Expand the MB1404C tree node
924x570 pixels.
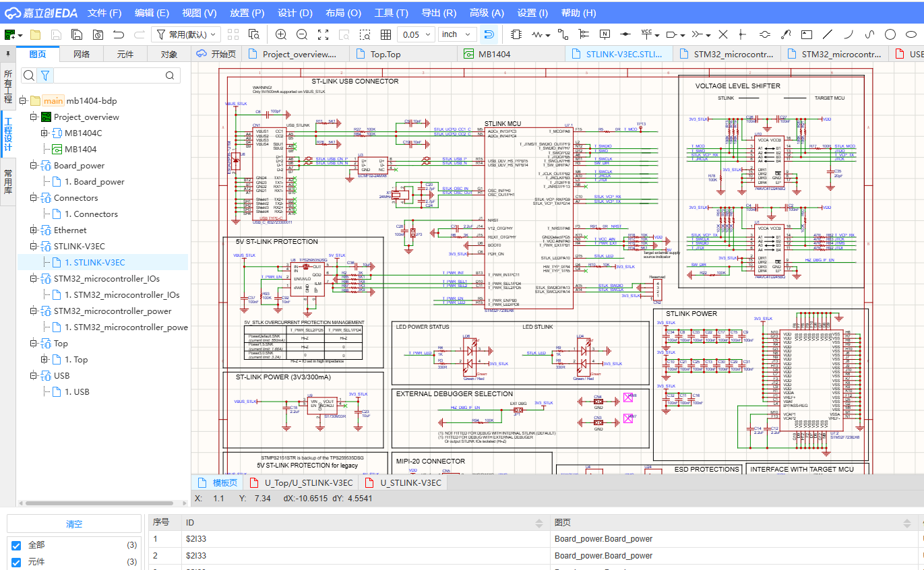(x=43, y=133)
